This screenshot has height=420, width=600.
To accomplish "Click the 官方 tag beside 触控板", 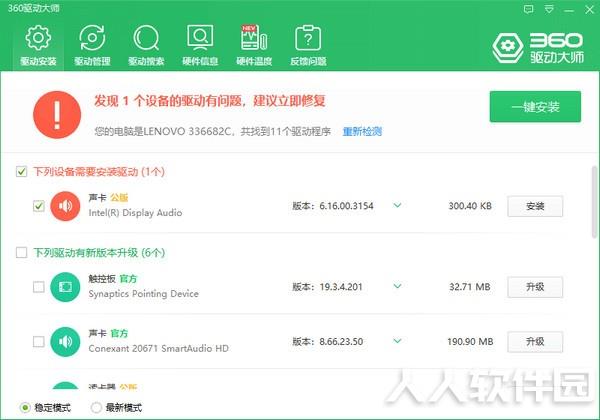I will click(x=128, y=279).
